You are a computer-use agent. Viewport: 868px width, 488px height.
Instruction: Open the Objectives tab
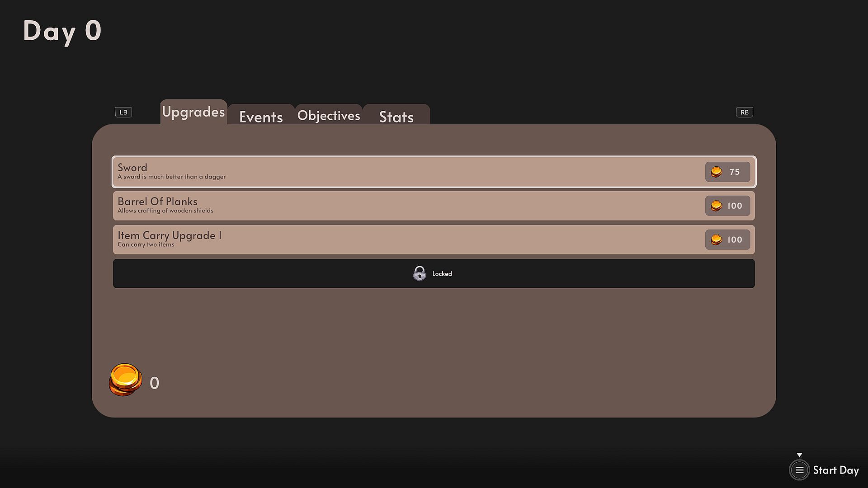(x=329, y=116)
